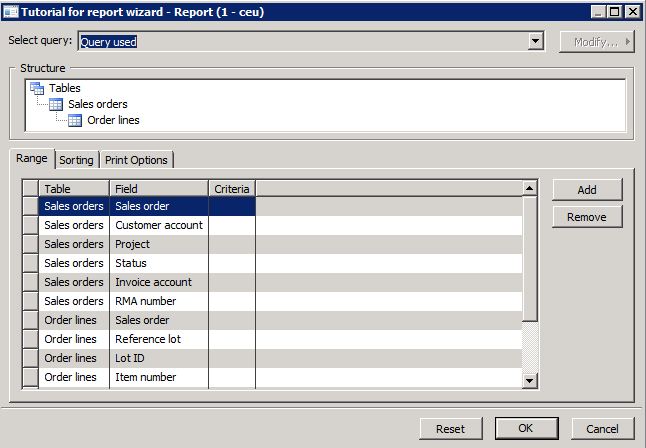Viewport: 646px width, 448px height.
Task: Open the Modify menu button
Action: (597, 42)
